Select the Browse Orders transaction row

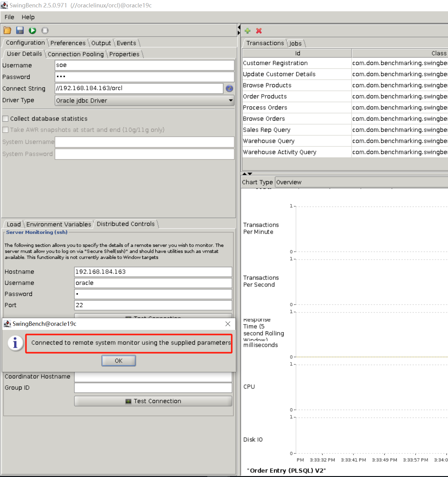click(x=345, y=119)
